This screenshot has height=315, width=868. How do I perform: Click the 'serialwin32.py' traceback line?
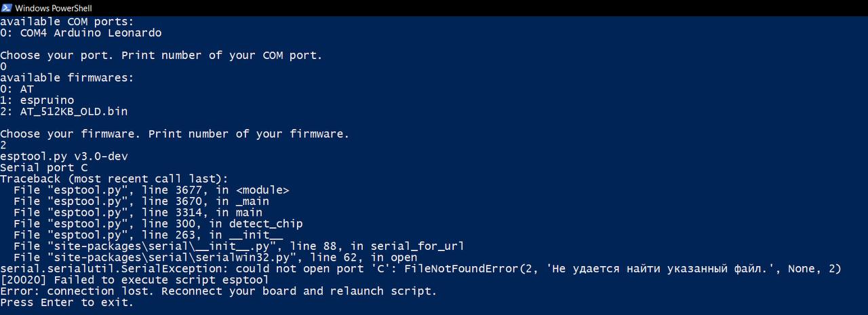(215, 257)
